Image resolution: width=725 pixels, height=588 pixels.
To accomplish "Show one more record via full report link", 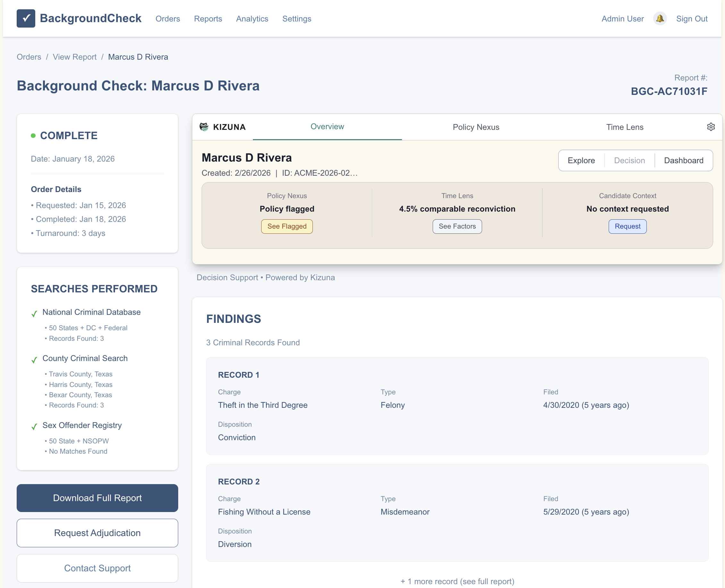I will pos(457,581).
